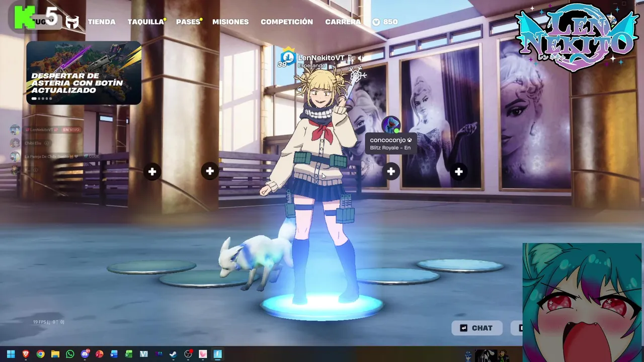Go to the PASES tab
Screen dimensions: 644x362
point(188,22)
